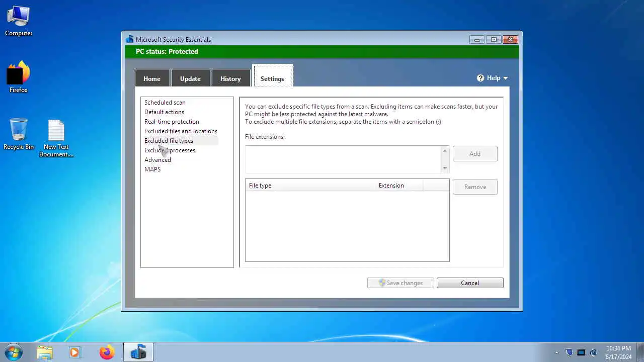The width and height of the screenshot is (644, 362).
Task: Select the Recycle Bin desktop icon
Action: (19, 134)
